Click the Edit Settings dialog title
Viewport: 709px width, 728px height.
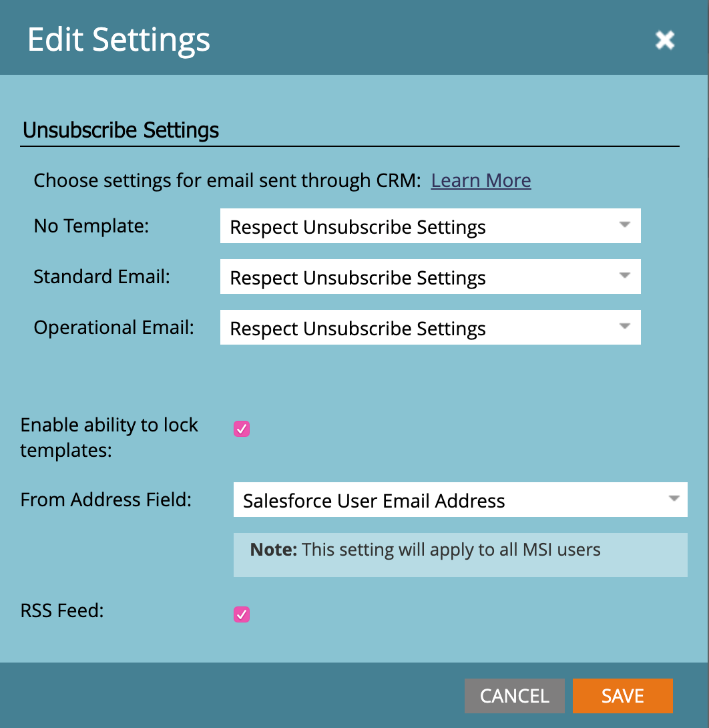(x=119, y=40)
